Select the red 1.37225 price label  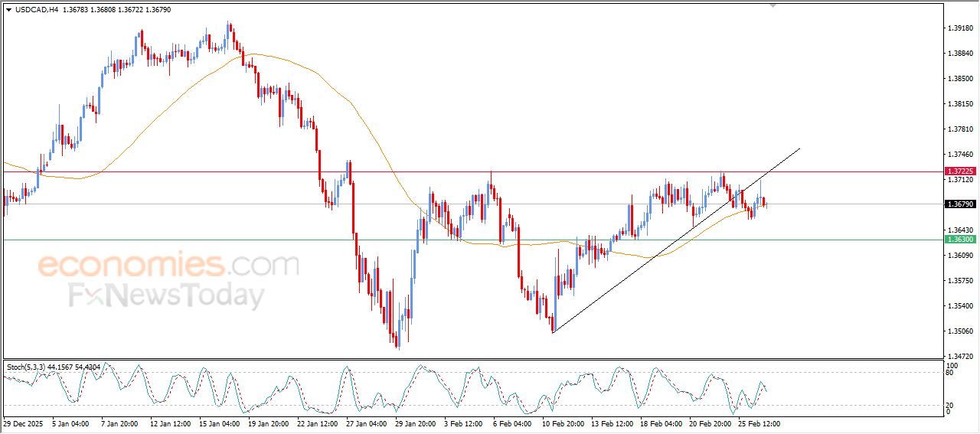pyautogui.click(x=959, y=171)
